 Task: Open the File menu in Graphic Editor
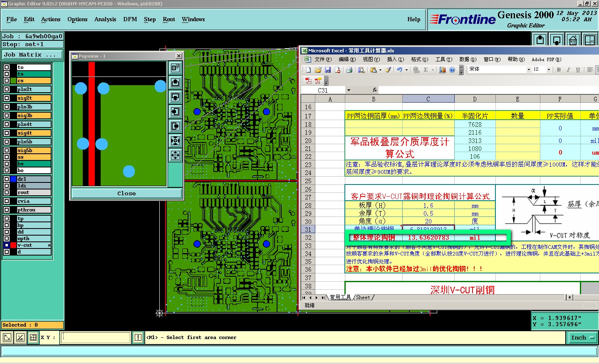point(12,19)
